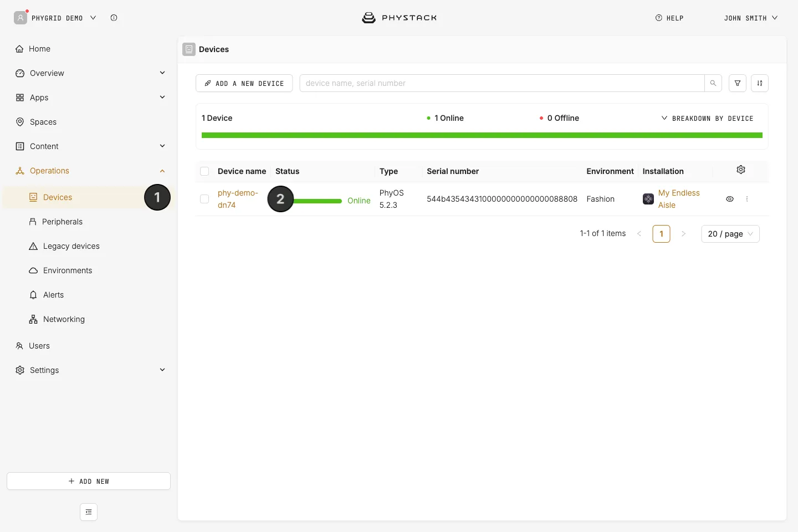Image resolution: width=798 pixels, height=532 pixels.
Task: Select the phy-demo-dn74 row checkbox
Action: tap(204, 199)
